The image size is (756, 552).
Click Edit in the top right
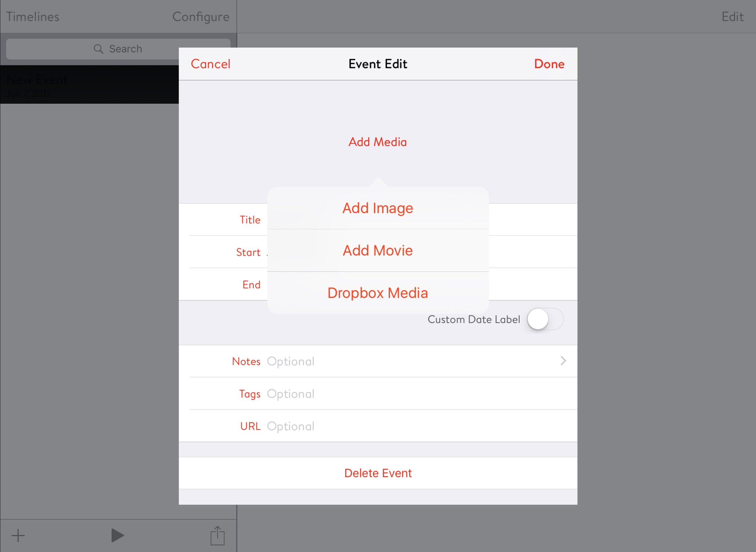pyautogui.click(x=733, y=17)
